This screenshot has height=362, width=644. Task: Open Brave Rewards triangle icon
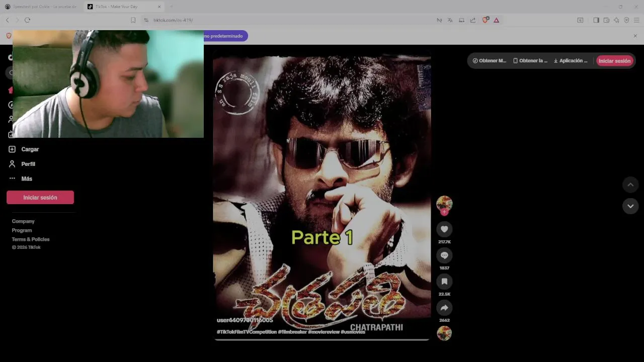(496, 20)
